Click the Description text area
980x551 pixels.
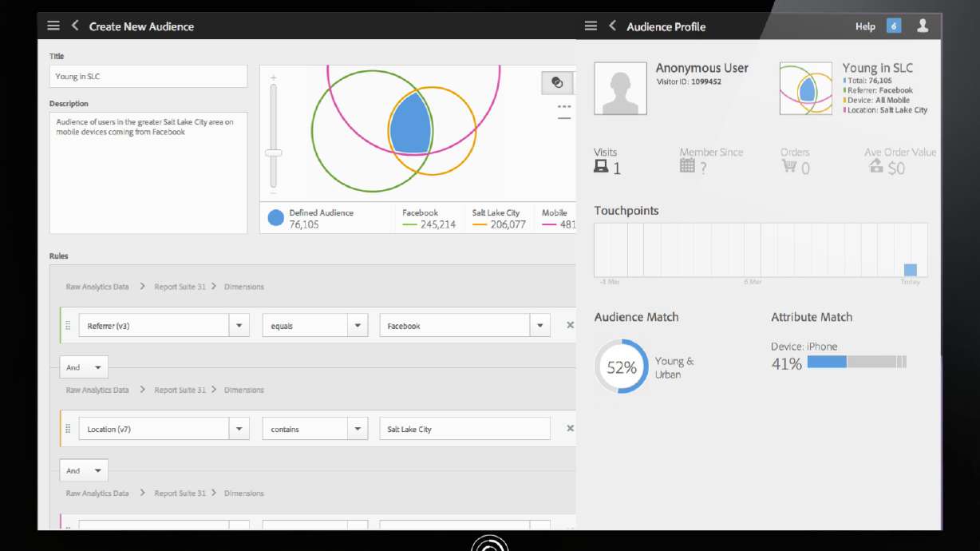coord(148,172)
